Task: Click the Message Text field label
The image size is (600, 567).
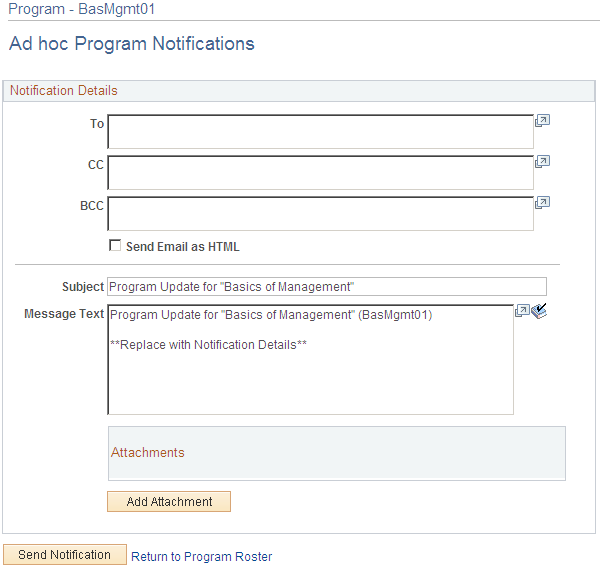Action: tap(64, 314)
